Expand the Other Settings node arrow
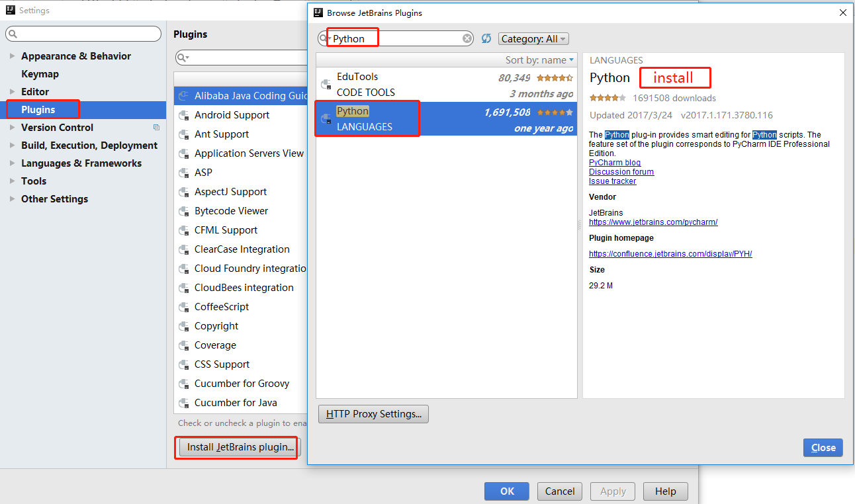This screenshot has width=855, height=504. [12, 199]
